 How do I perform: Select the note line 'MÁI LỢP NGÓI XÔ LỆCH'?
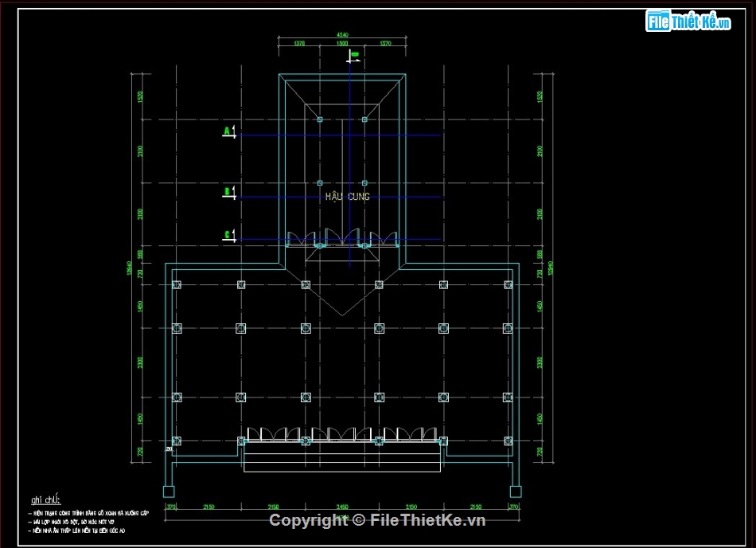click(x=72, y=522)
